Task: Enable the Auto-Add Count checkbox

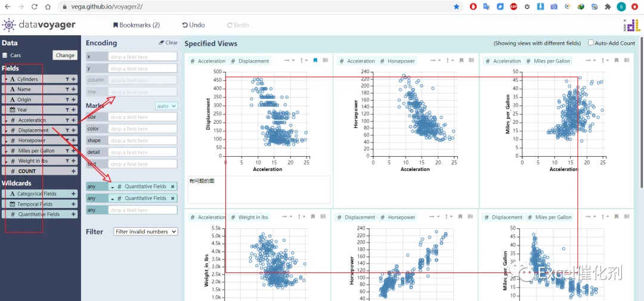Action: pos(590,43)
